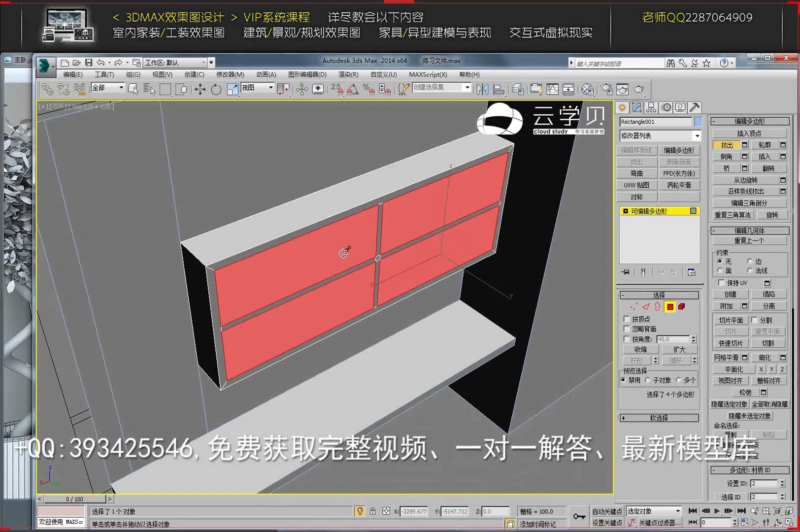Activate the Select and Move tool

tap(200, 90)
